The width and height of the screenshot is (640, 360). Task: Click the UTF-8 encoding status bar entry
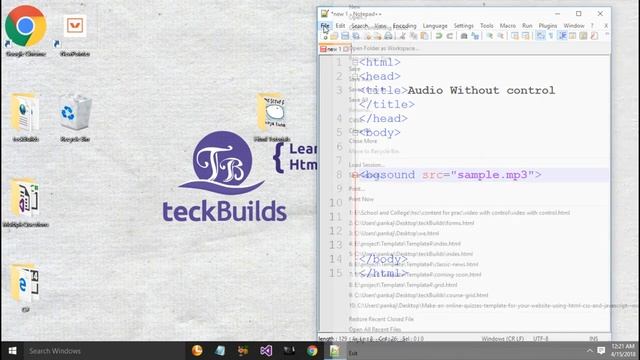540,339
